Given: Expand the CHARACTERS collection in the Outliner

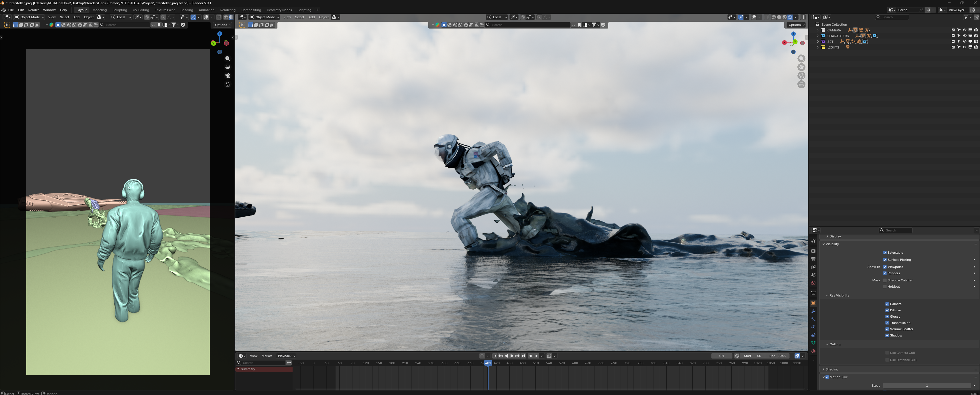Looking at the screenshot, I should tap(818, 36).
